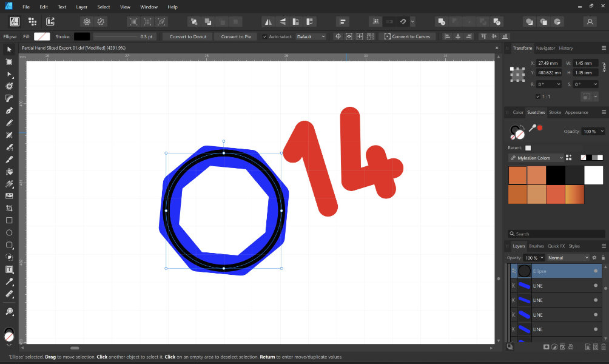Open the Auto select Default dropdown

pos(311,36)
